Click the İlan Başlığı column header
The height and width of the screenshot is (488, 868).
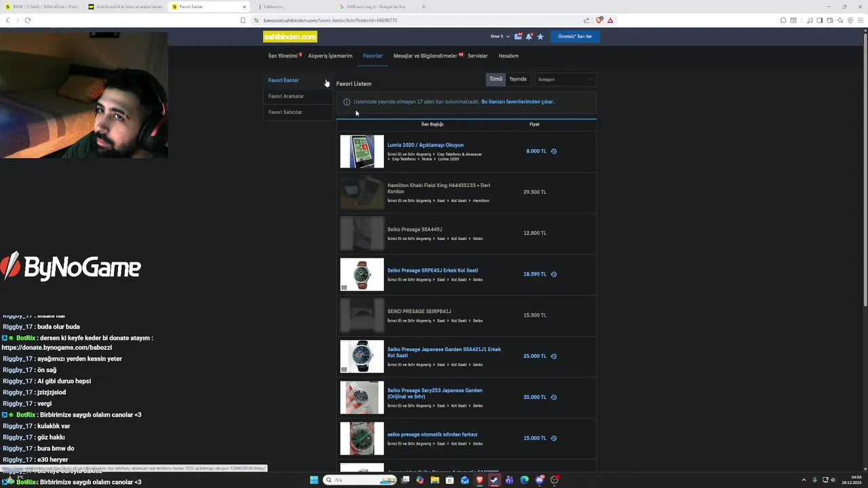pos(432,125)
